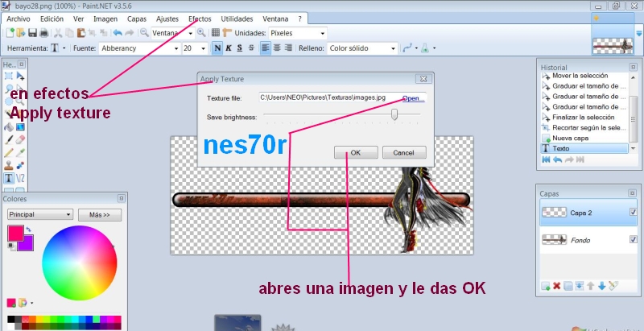Click the Paste clipboard icon
644x331 pixels.
81,33
